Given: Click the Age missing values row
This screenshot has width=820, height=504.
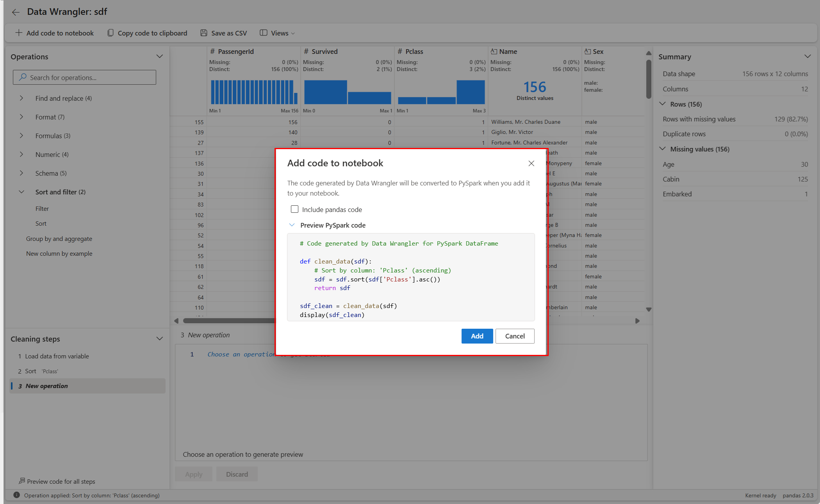Looking at the screenshot, I should (x=735, y=164).
